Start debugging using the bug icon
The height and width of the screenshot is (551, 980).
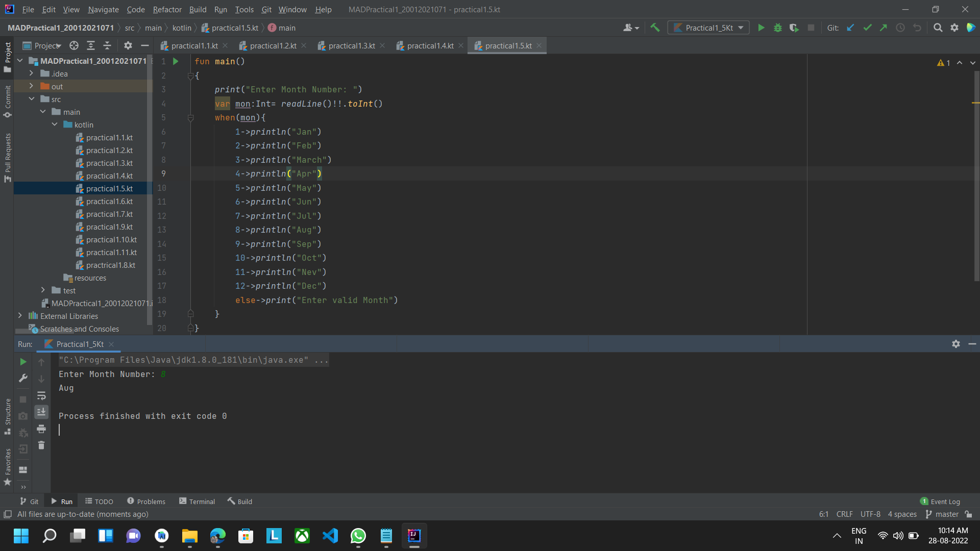[x=777, y=28]
